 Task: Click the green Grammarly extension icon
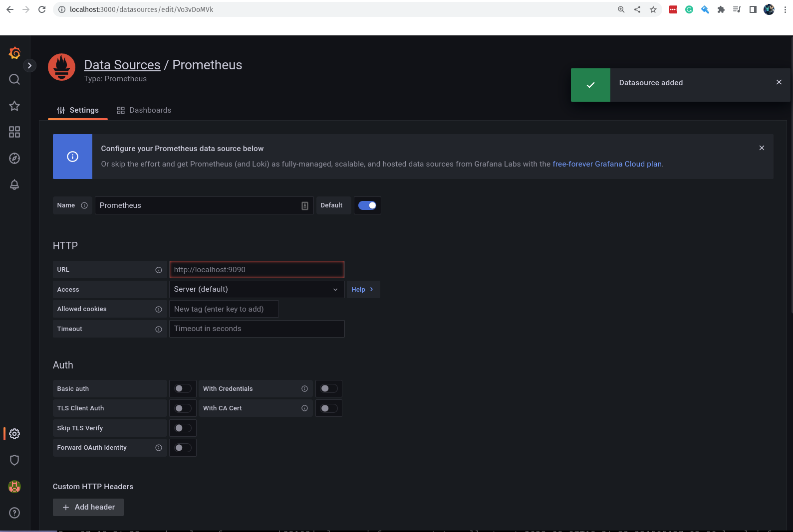(x=689, y=9)
